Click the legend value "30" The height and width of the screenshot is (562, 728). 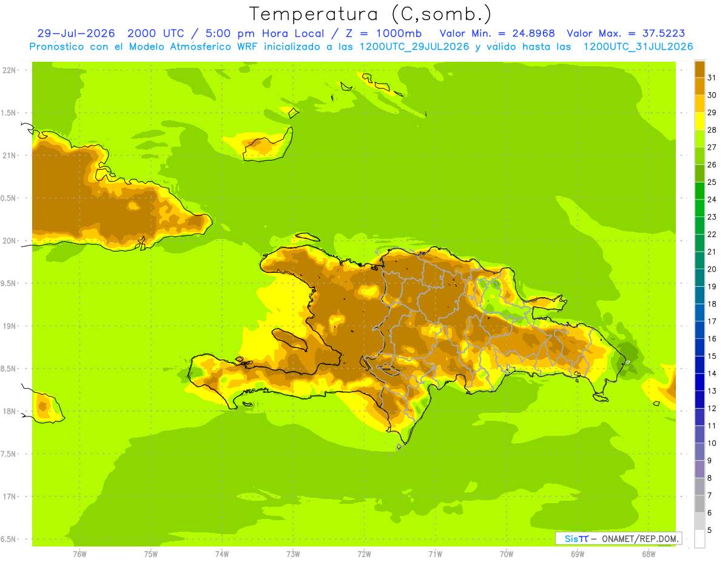pos(712,95)
